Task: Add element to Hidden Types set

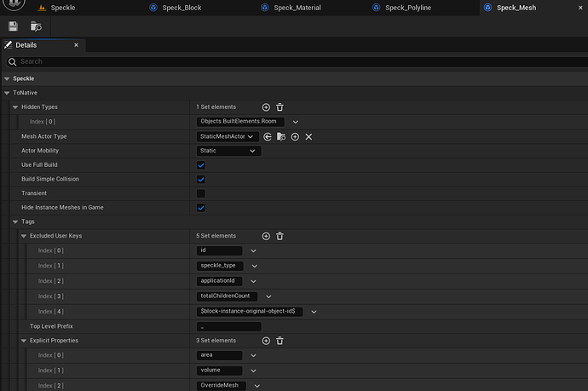Action: pos(266,107)
